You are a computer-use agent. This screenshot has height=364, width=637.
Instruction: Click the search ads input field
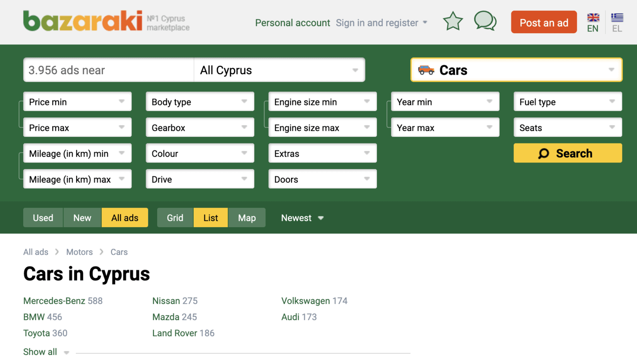coord(108,70)
